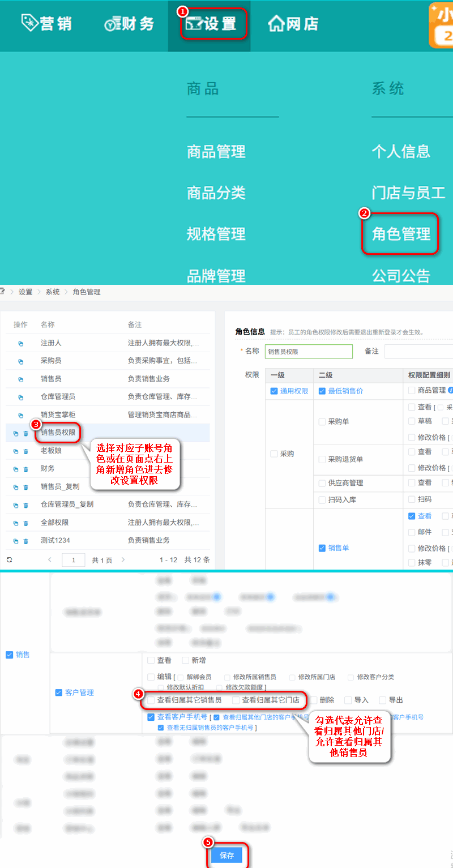Click delete trash icon for 老板娘 role

tap(25, 452)
